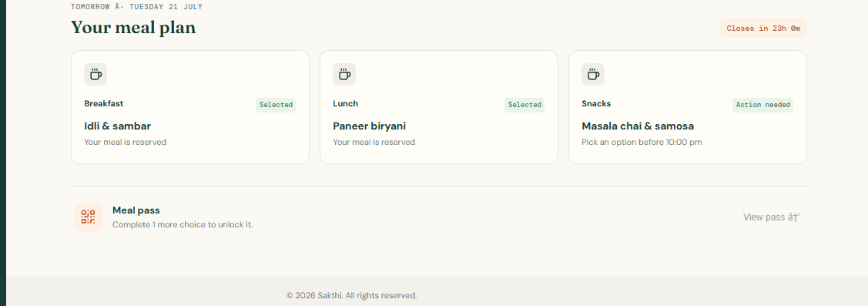868x306 pixels.
Task: Open the Lunch Paneer biryani card
Action: [439, 107]
